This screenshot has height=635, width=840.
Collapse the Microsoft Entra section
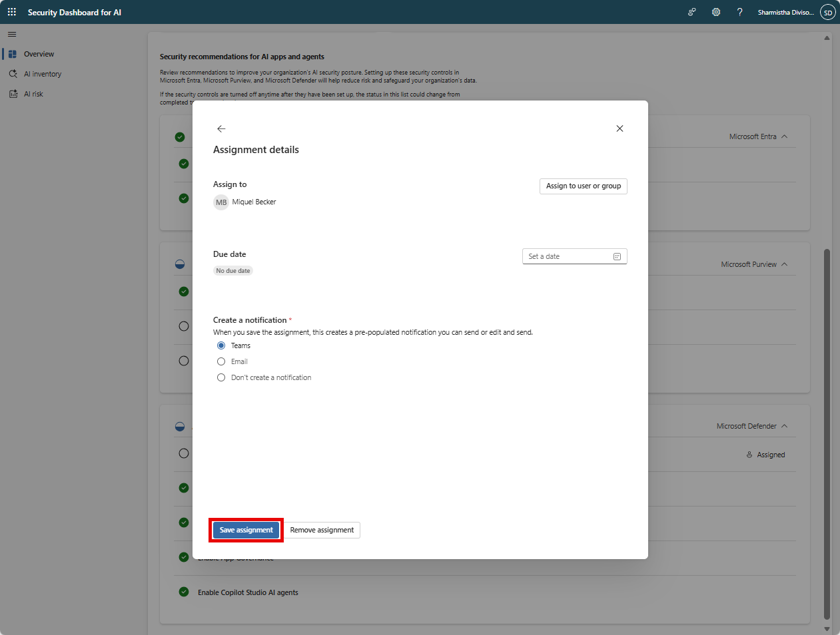tap(784, 136)
